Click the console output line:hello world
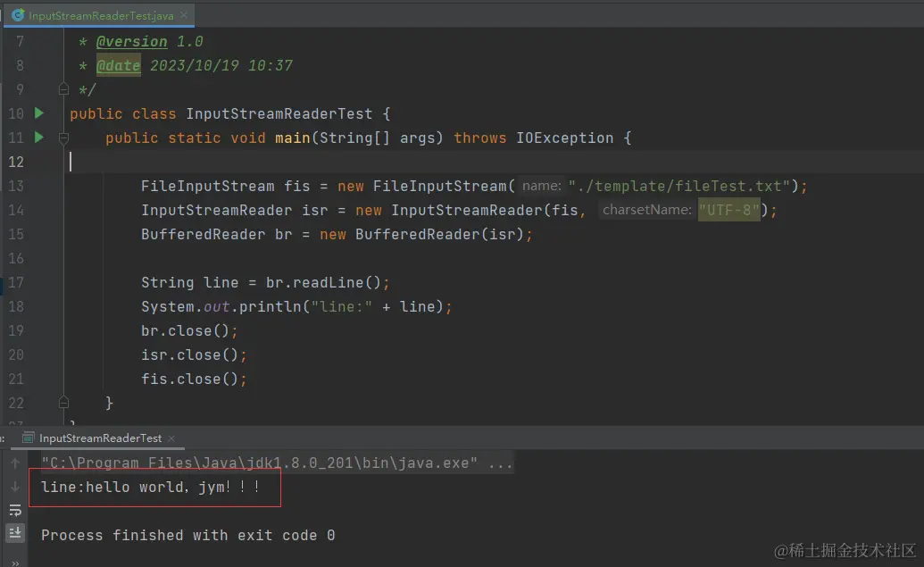 pyautogui.click(x=150, y=487)
